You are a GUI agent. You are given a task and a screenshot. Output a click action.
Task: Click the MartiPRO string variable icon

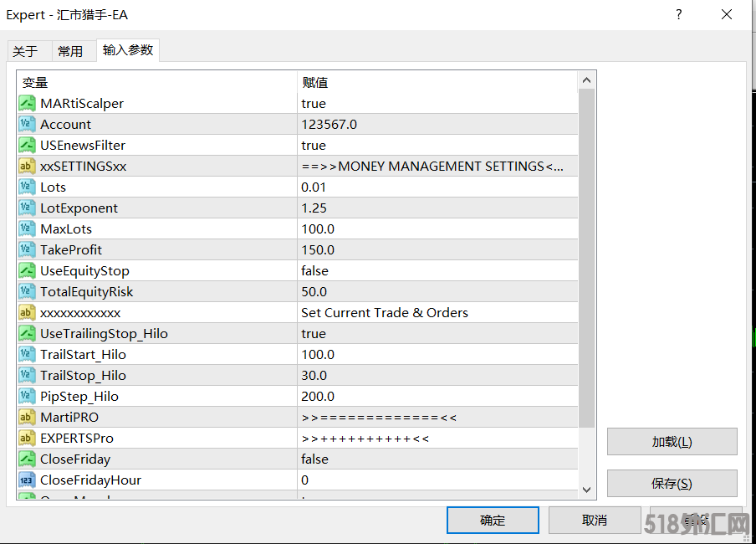[27, 418]
